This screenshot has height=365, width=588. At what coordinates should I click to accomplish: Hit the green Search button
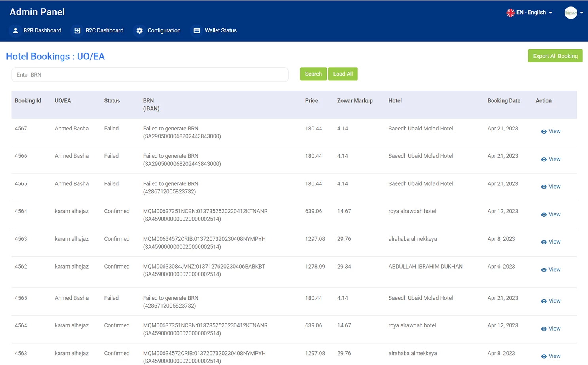click(x=313, y=74)
